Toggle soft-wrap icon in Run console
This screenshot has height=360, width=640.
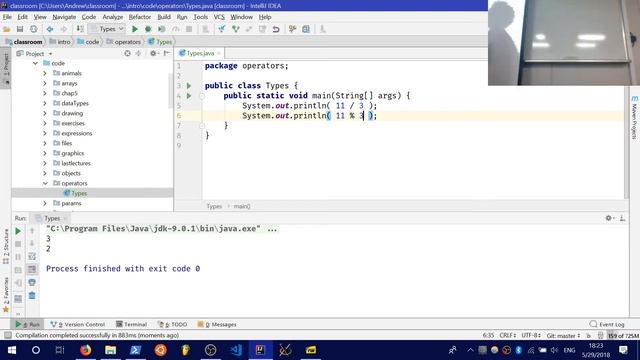click(32, 256)
